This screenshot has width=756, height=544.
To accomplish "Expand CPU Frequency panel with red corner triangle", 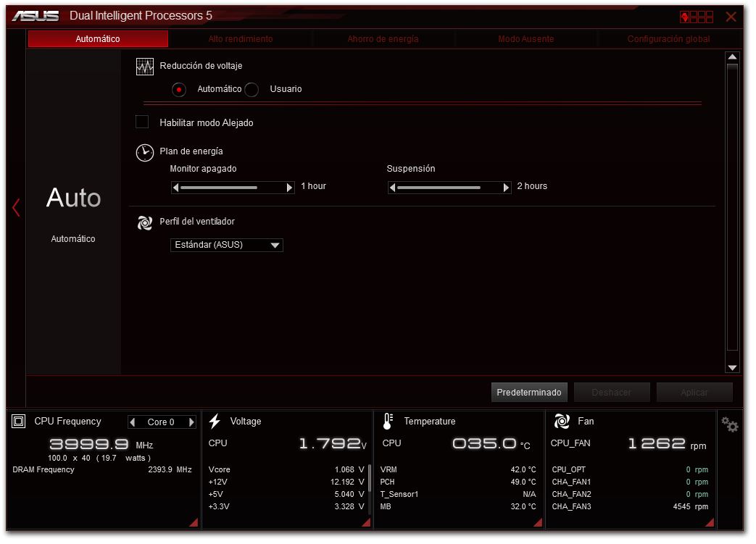I will [194, 522].
